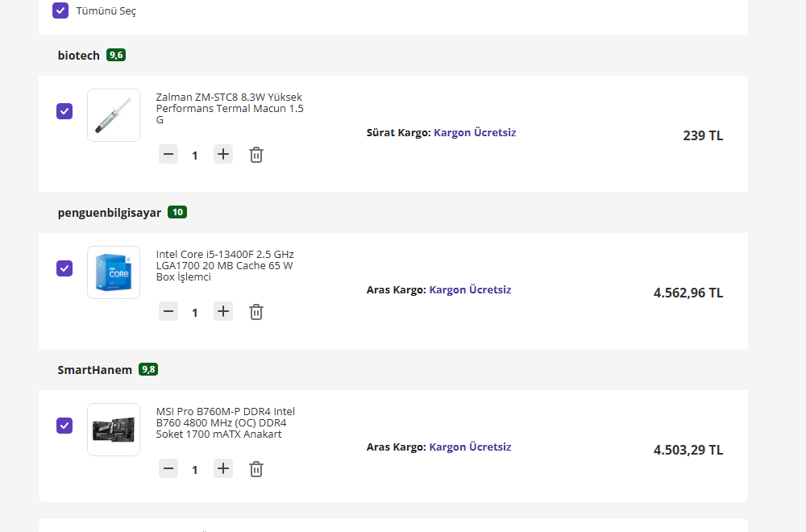Screen dimensions: 806x532
Task: Open the biotech seller page
Action: 79,56
